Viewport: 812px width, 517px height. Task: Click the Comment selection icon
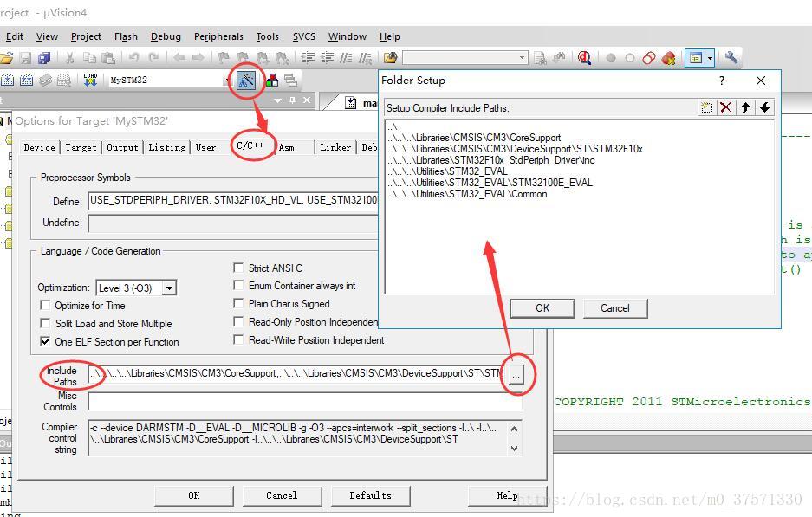coord(346,58)
